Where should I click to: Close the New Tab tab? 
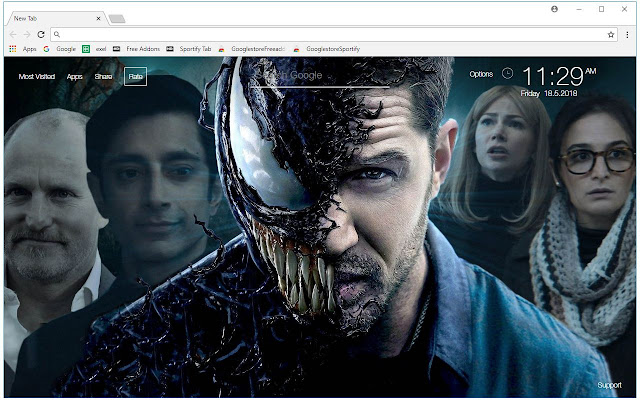98,18
